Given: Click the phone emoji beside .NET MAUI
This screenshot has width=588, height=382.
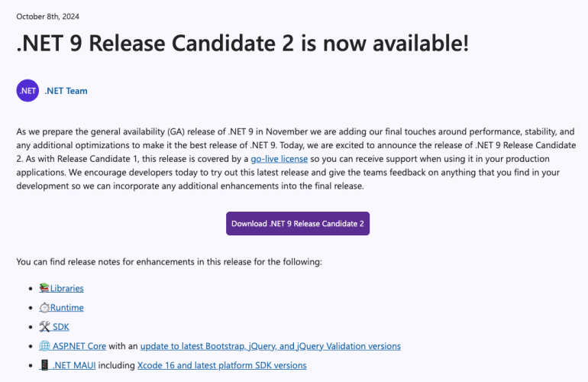Looking at the screenshot, I should point(44,365).
